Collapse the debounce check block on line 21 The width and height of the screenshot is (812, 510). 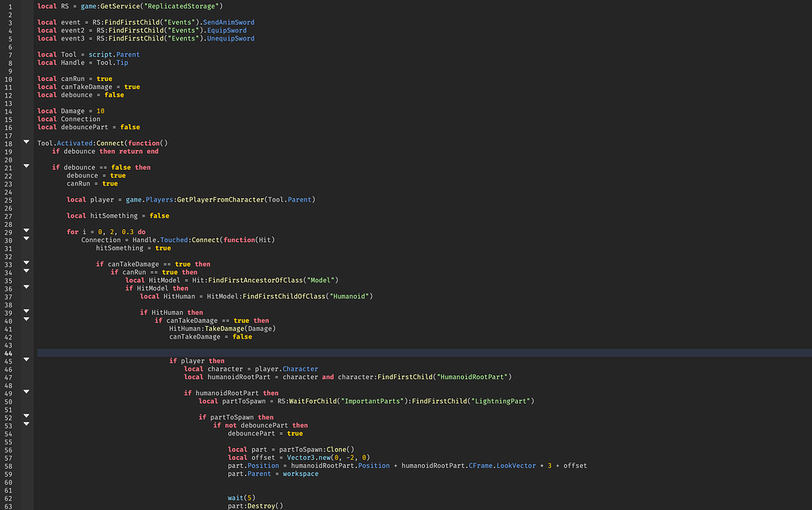26,167
